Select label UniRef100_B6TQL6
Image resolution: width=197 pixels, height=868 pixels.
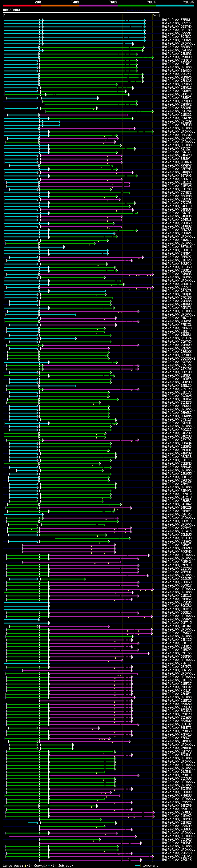pyautogui.click(x=177, y=247)
